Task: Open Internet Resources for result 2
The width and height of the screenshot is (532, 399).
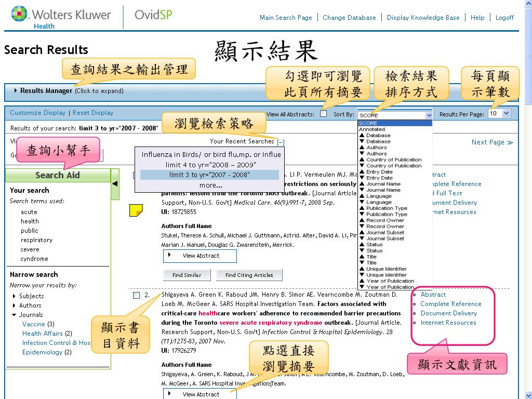Action: pos(448,323)
